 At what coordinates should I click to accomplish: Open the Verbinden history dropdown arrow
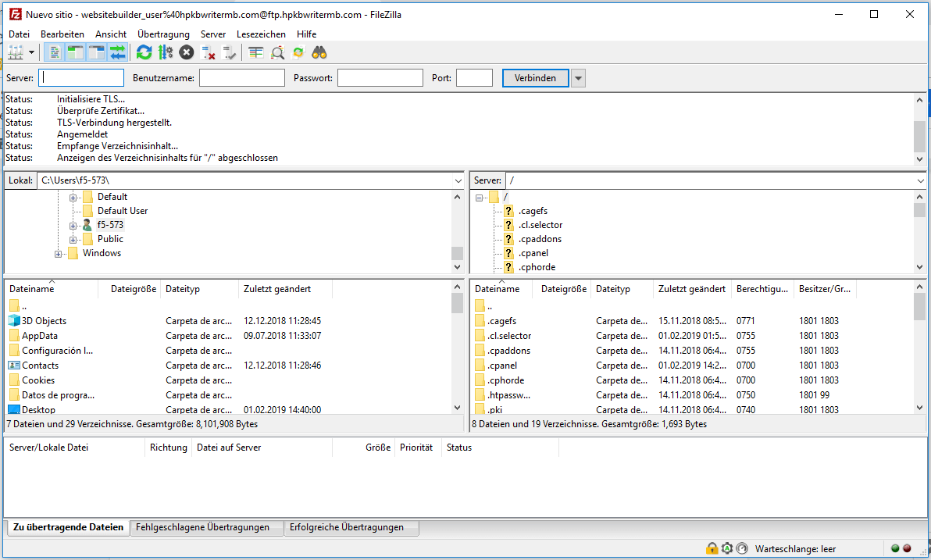point(578,78)
